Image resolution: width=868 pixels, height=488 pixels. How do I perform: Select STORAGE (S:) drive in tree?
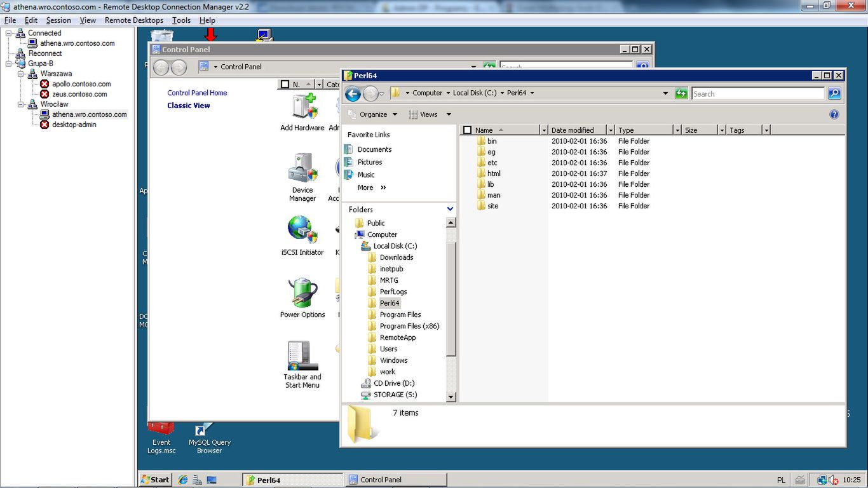pyautogui.click(x=395, y=395)
